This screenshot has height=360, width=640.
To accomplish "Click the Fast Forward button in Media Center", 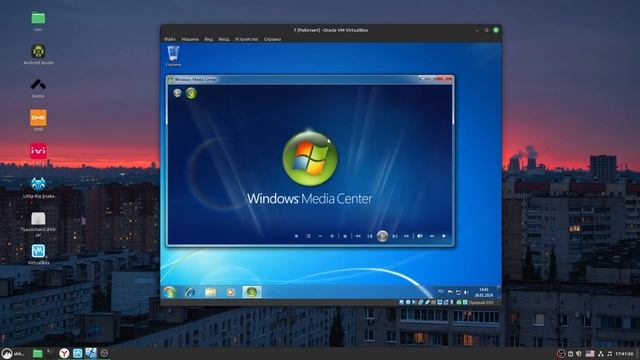I will 407,236.
